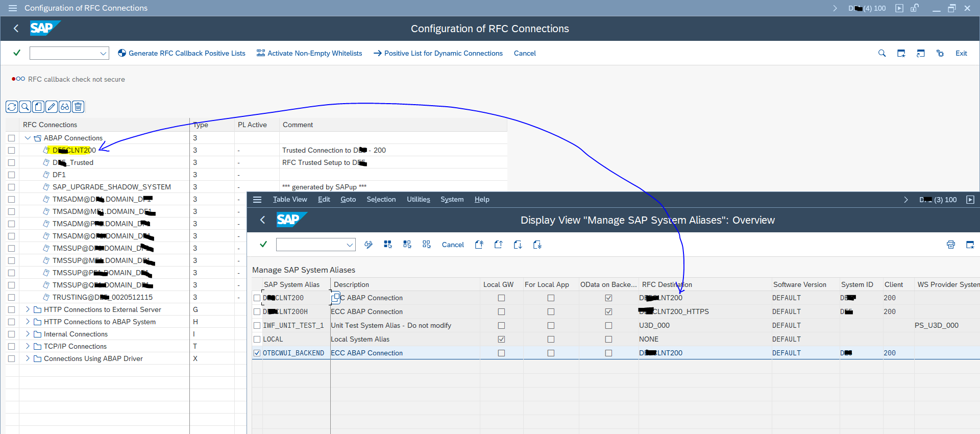Viewport: 980px width, 434px height.
Task: Open the hamburger menu in RFC Connections title bar
Action: pyautogui.click(x=13, y=8)
